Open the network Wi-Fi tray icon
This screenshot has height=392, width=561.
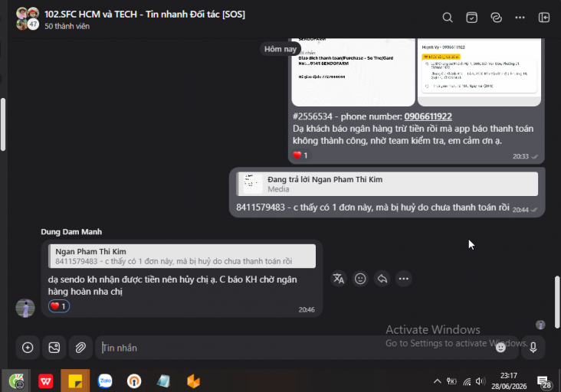pyautogui.click(x=467, y=381)
